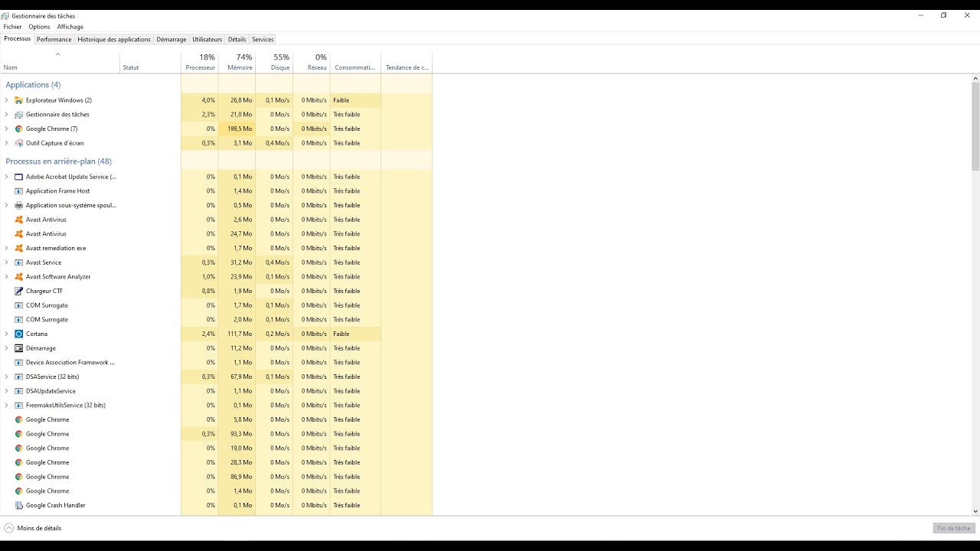This screenshot has width=980, height=551.
Task: Click the Outil Capture d'écran icon
Action: [19, 143]
